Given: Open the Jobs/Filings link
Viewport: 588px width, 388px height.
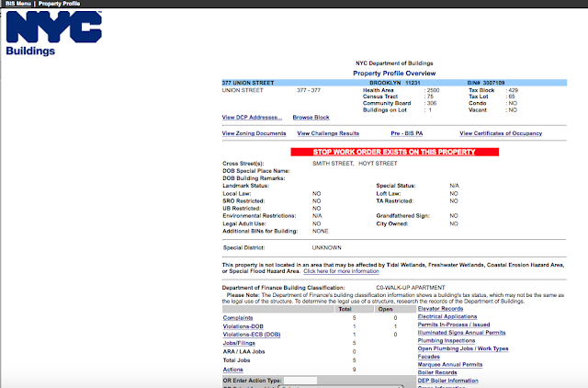Looking at the screenshot, I should point(239,343).
